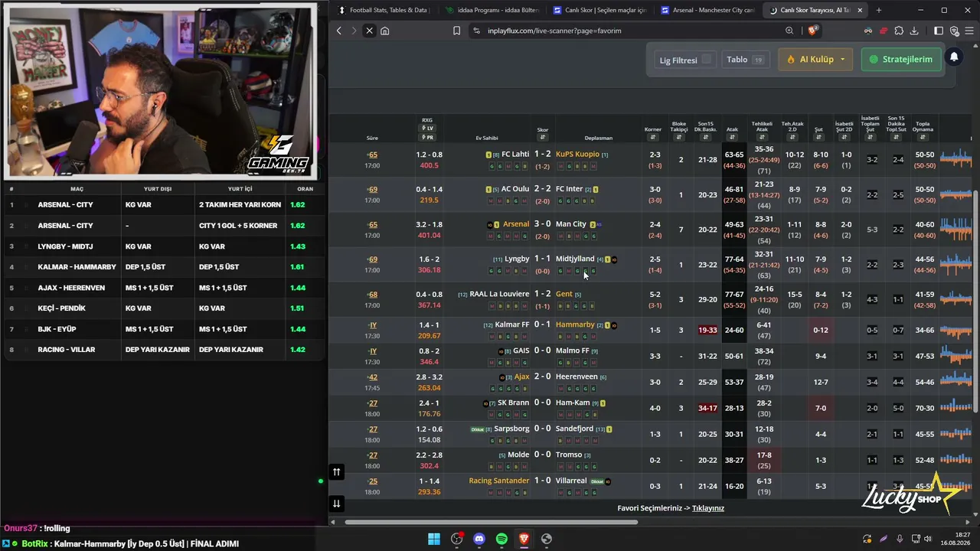The width and height of the screenshot is (980, 551).
Task: Open the KuPS Kuopio team name
Action: tap(577, 155)
